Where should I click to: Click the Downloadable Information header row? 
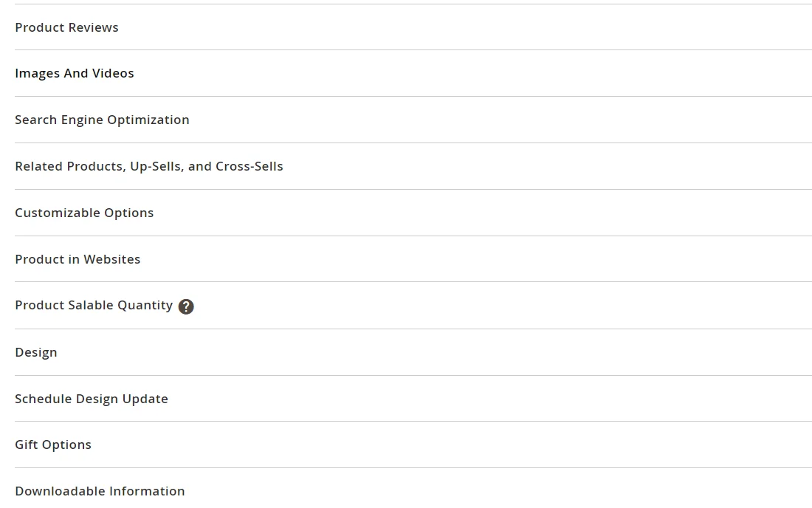tap(100, 491)
